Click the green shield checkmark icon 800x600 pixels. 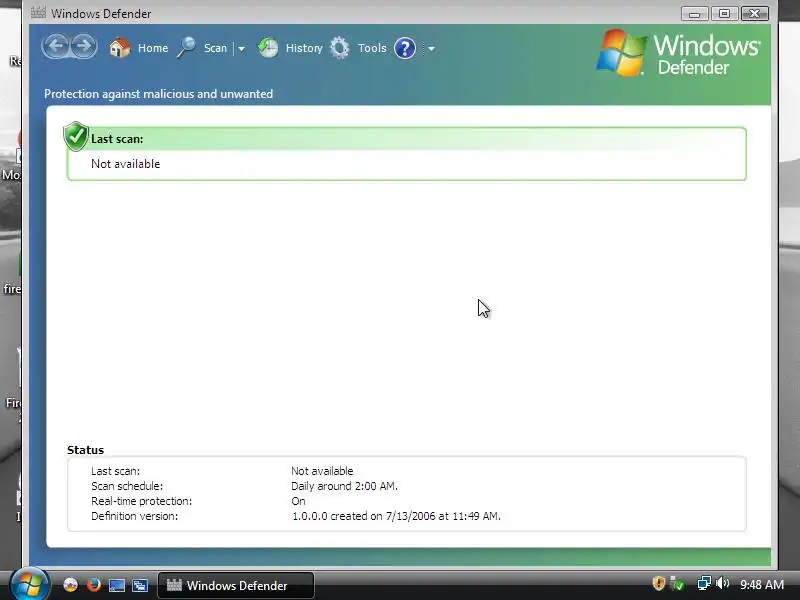point(76,137)
